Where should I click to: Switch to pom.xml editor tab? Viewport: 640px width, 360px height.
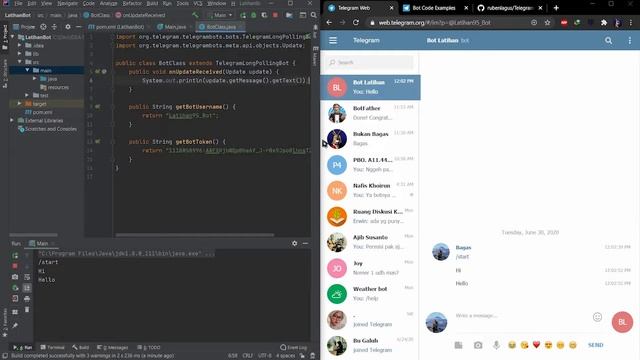pos(120,27)
